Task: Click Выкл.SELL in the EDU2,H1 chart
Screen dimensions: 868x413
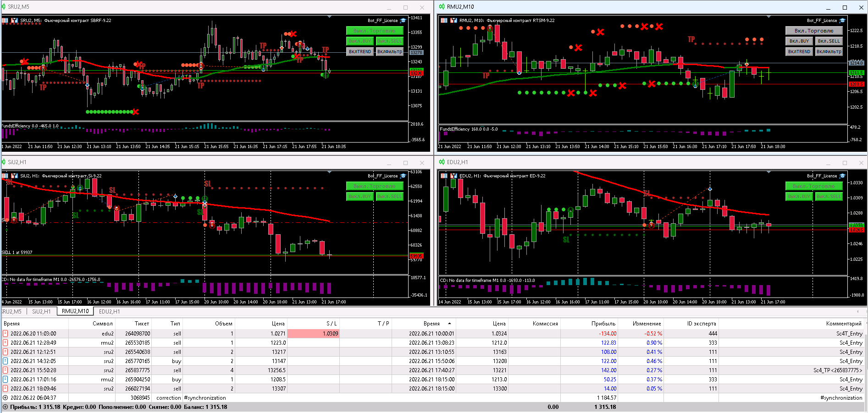Action: tap(829, 196)
